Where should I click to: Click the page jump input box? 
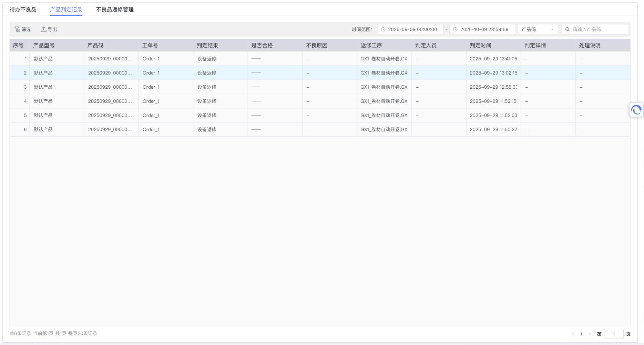[x=613, y=334]
